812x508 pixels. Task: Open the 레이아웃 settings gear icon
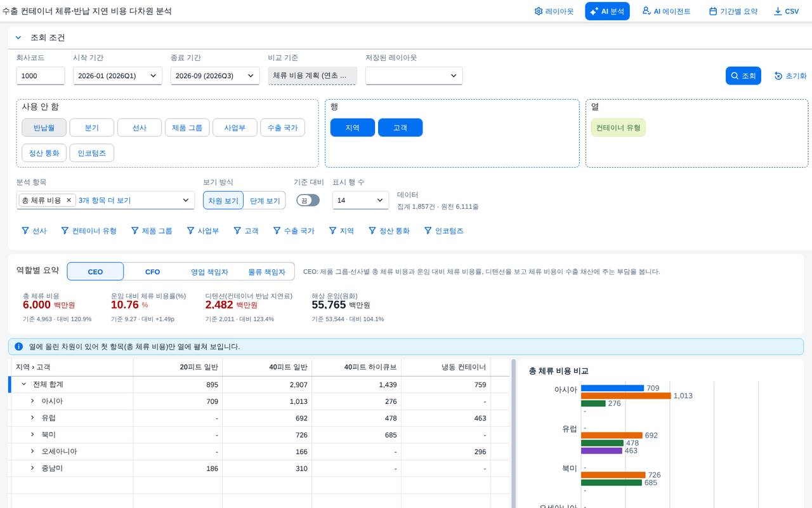click(539, 11)
